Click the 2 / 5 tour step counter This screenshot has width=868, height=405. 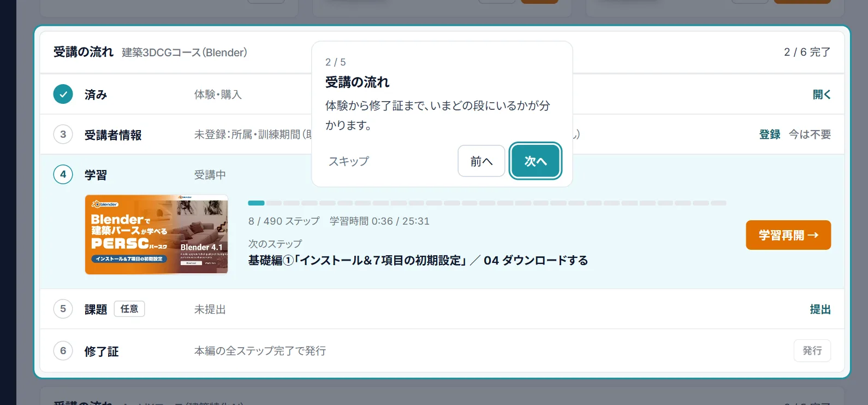pos(336,62)
